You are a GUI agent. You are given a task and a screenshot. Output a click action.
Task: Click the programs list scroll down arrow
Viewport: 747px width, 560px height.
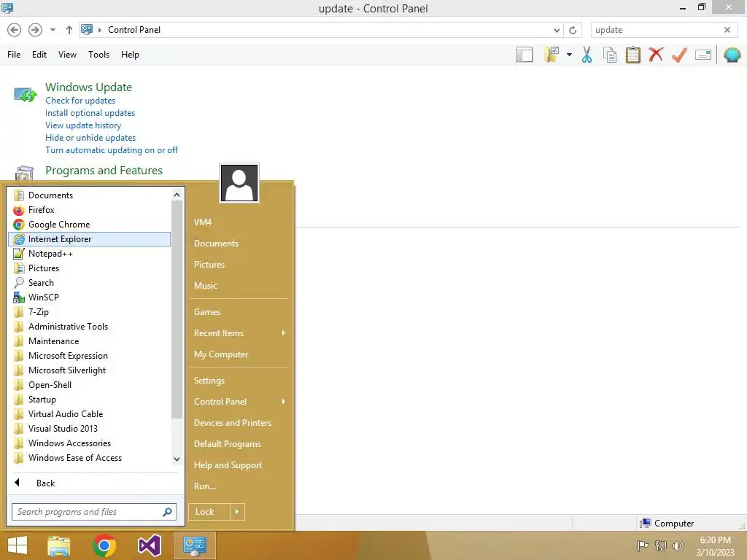tap(177, 459)
